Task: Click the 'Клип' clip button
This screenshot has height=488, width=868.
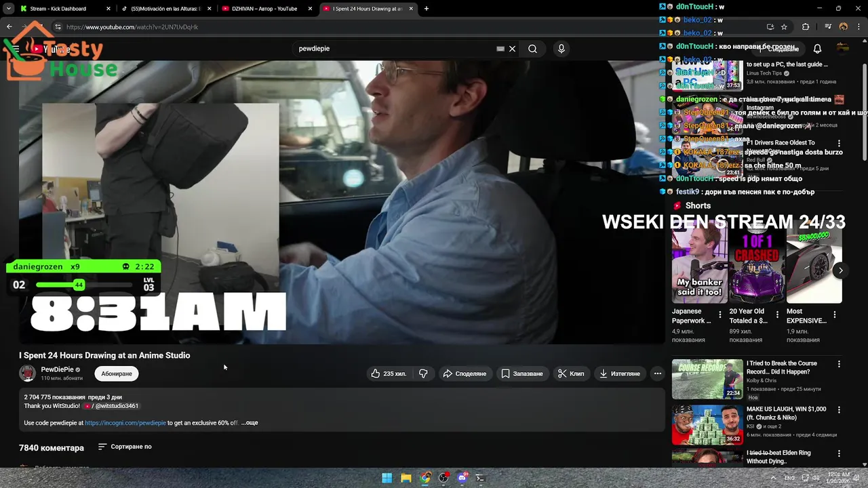Action: (x=570, y=373)
